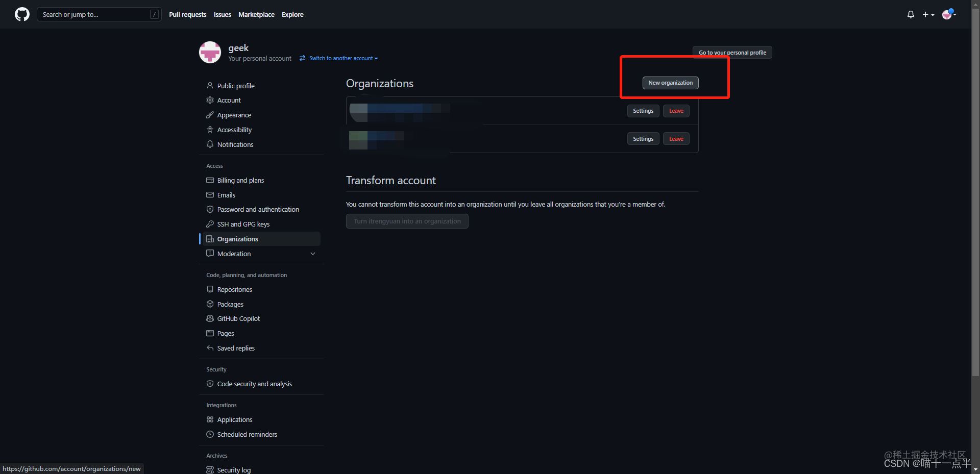Viewport: 980px width, 474px height.
Task: Click the Applications grid icon
Action: click(210, 419)
